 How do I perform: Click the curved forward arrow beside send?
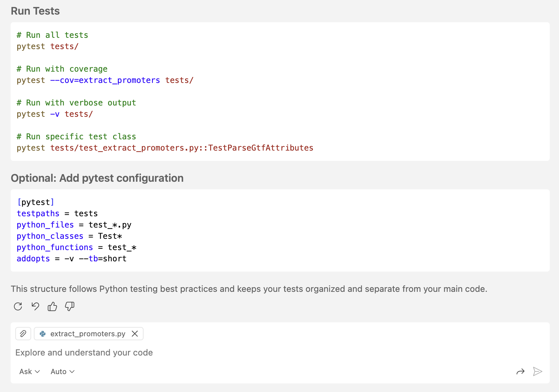pos(521,371)
